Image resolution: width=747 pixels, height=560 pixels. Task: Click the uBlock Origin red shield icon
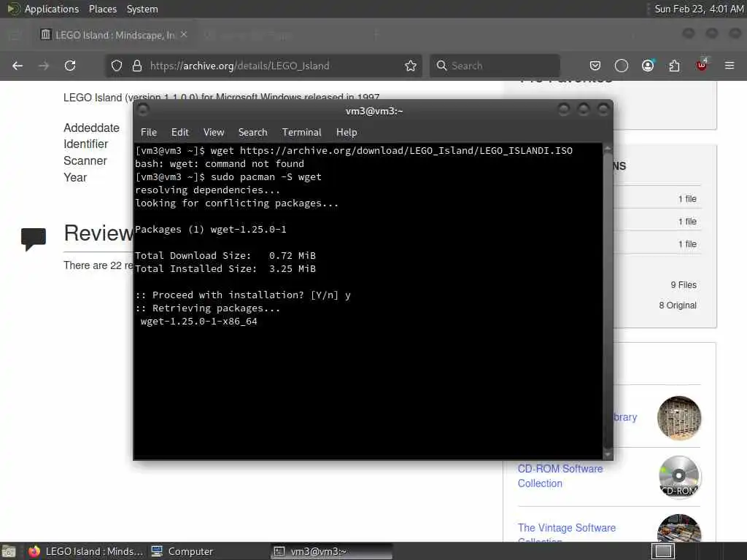click(x=702, y=65)
